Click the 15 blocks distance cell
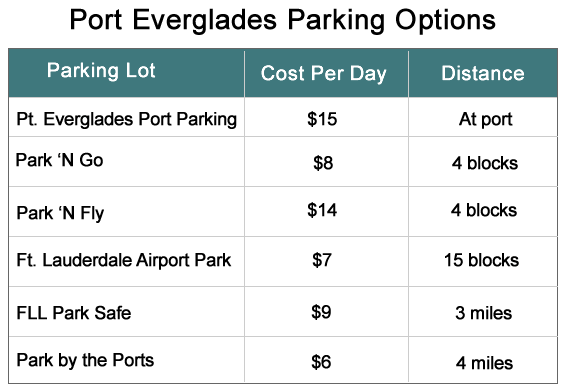The image size is (562, 390). click(x=481, y=260)
